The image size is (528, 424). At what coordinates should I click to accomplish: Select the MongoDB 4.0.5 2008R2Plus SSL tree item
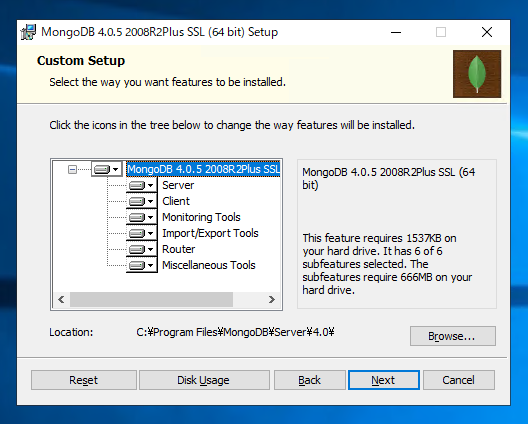pos(203,169)
